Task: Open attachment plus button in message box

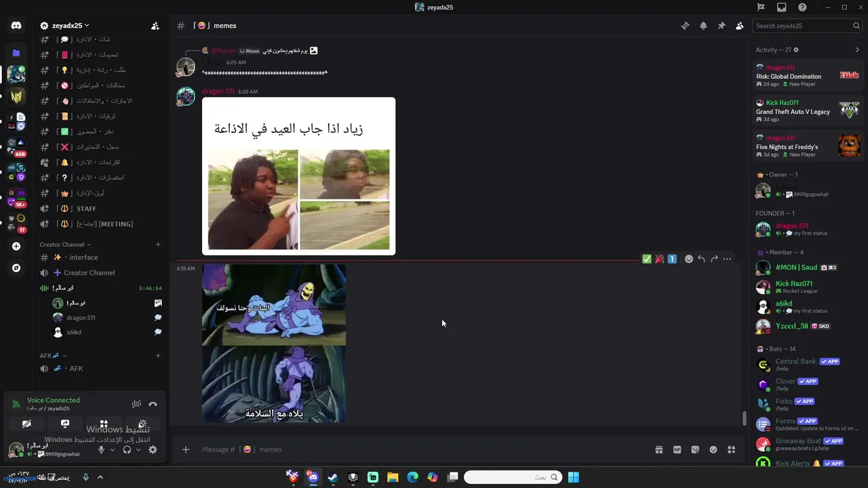Action: [186, 449]
